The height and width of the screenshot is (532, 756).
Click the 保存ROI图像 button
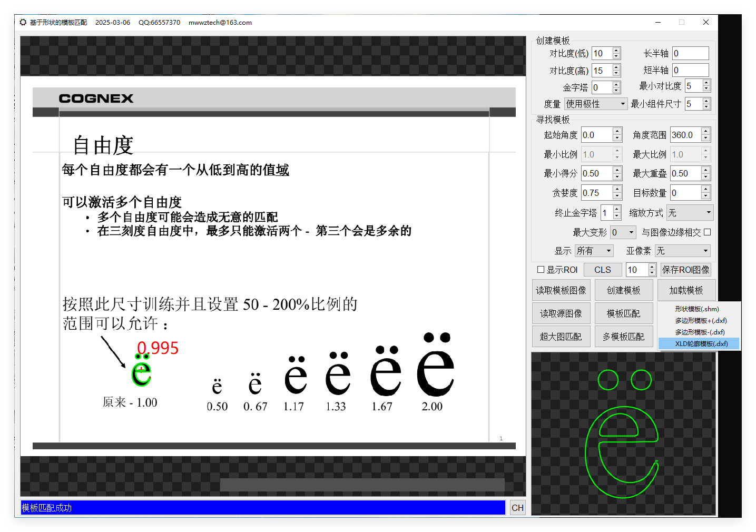point(686,269)
